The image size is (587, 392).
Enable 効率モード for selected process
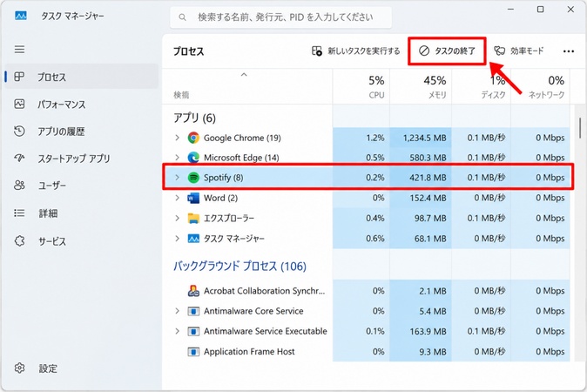[519, 51]
